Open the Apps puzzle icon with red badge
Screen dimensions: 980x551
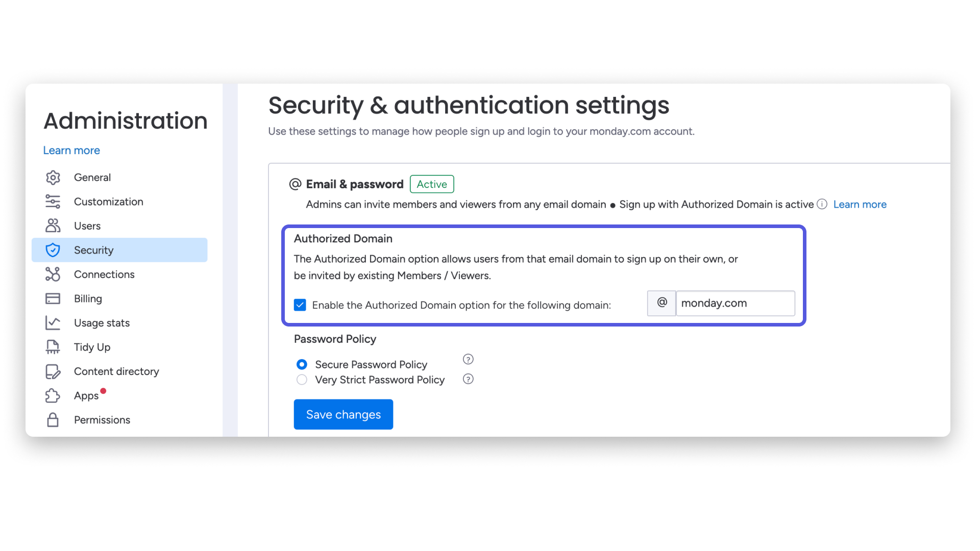coord(53,395)
